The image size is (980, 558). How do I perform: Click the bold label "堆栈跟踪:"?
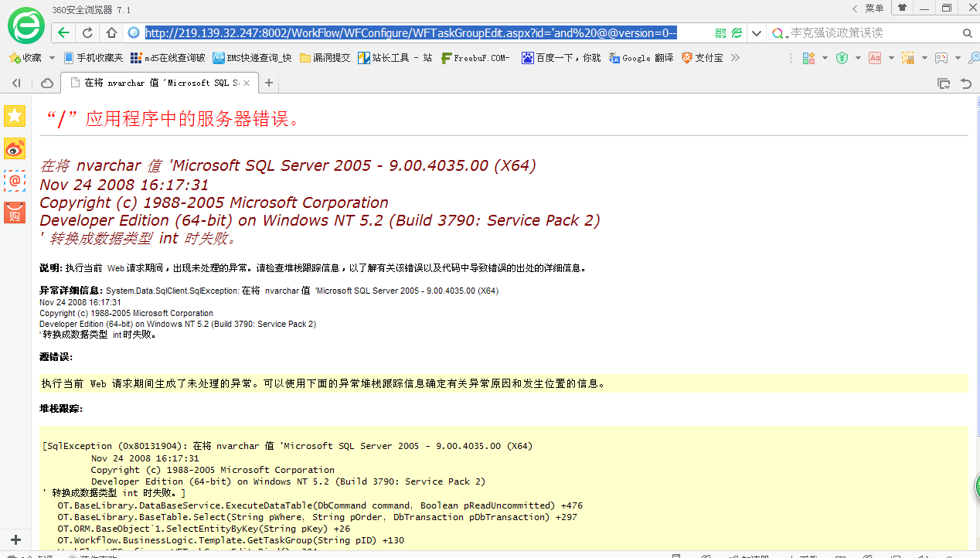[61, 408]
